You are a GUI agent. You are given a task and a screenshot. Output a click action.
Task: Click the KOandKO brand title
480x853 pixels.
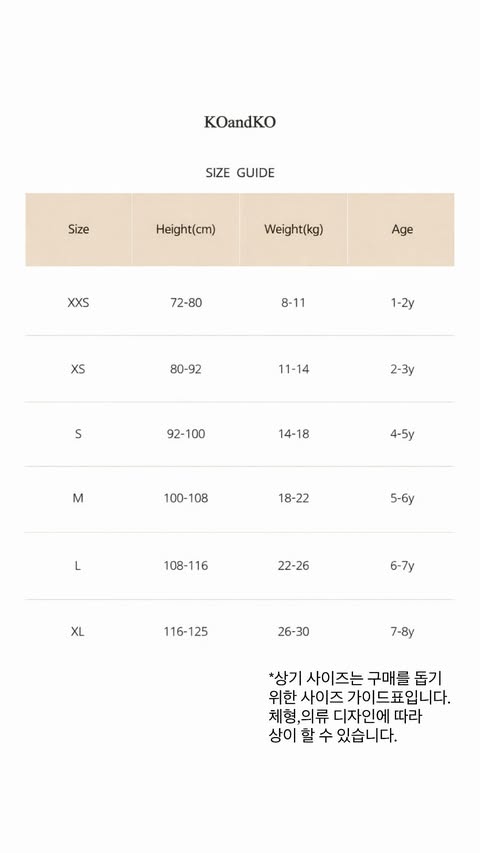240,122
